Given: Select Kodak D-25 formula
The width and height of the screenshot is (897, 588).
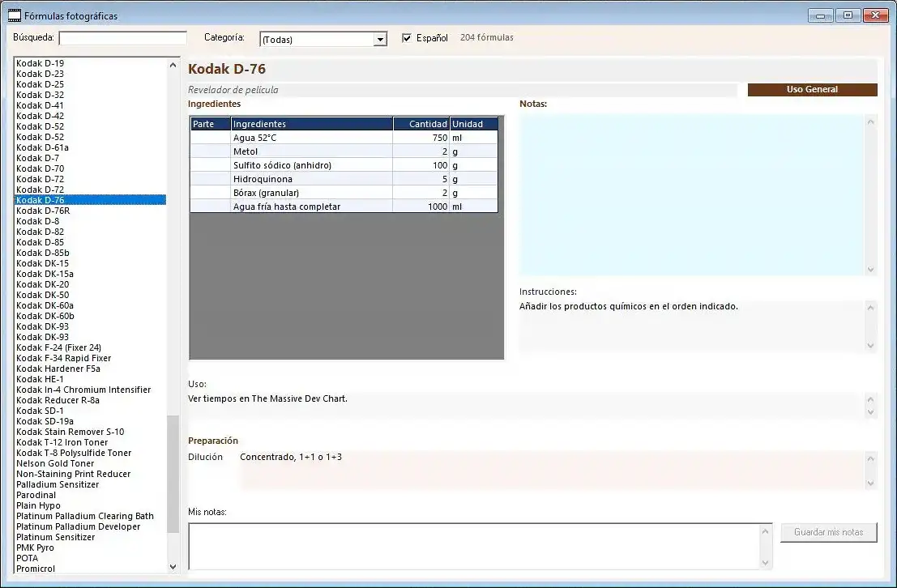Looking at the screenshot, I should [90, 84].
